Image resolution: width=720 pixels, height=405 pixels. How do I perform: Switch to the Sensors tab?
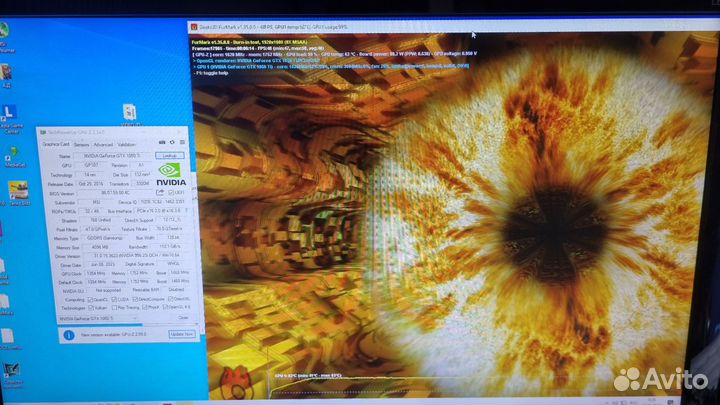81,144
